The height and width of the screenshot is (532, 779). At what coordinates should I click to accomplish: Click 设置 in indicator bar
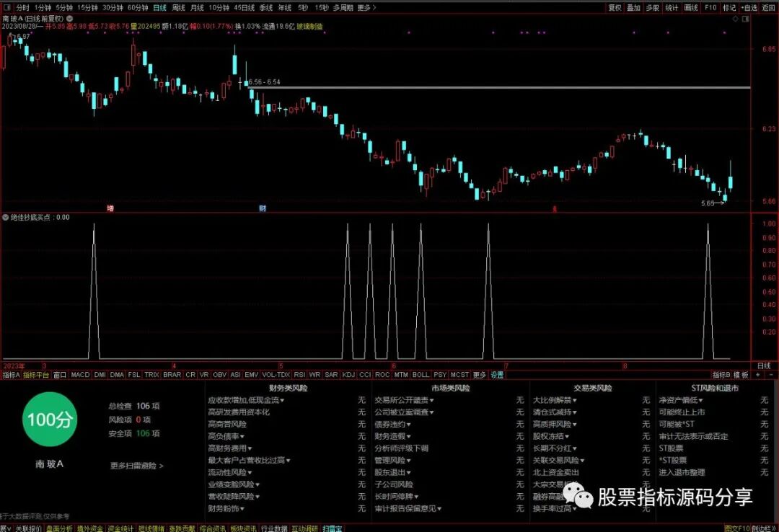coord(497,375)
